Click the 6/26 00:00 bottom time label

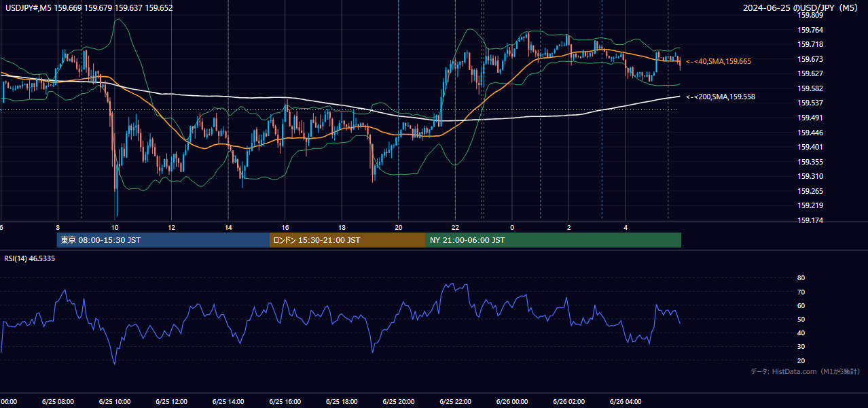click(512, 401)
